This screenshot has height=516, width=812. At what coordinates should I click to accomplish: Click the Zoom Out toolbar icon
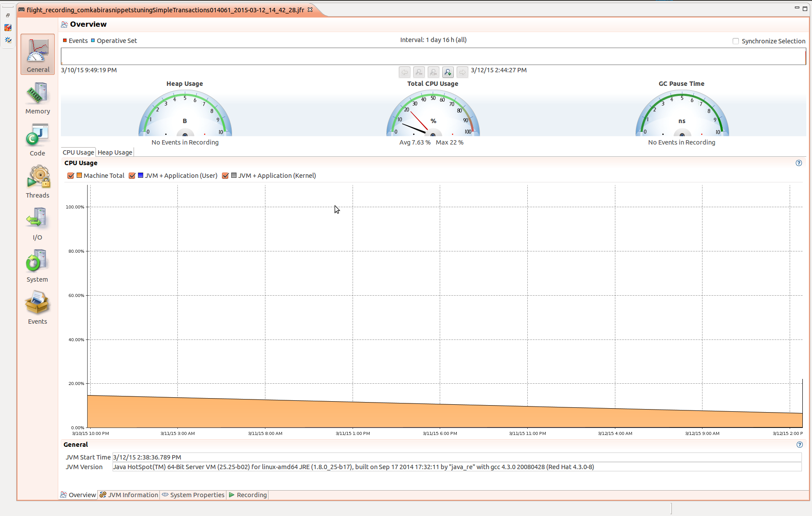(419, 72)
